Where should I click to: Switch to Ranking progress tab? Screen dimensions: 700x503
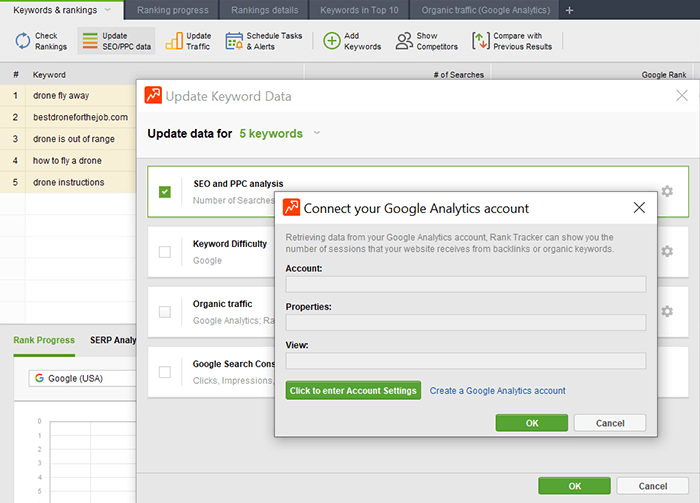tap(172, 10)
